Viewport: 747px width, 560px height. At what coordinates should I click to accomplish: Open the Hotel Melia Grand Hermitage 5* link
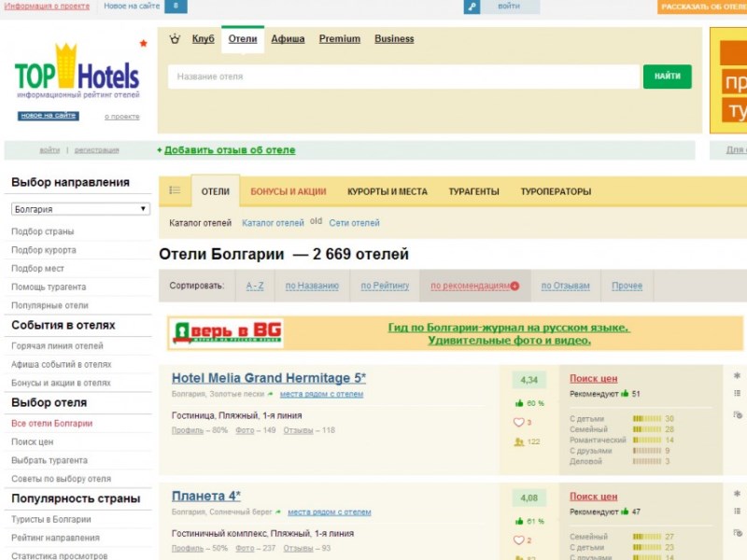(x=269, y=378)
